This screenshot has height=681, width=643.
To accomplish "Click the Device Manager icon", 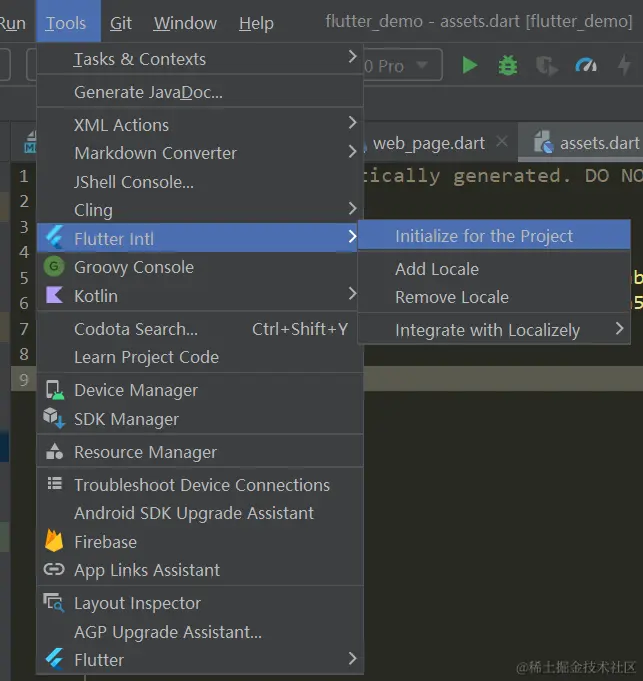I will click(55, 390).
